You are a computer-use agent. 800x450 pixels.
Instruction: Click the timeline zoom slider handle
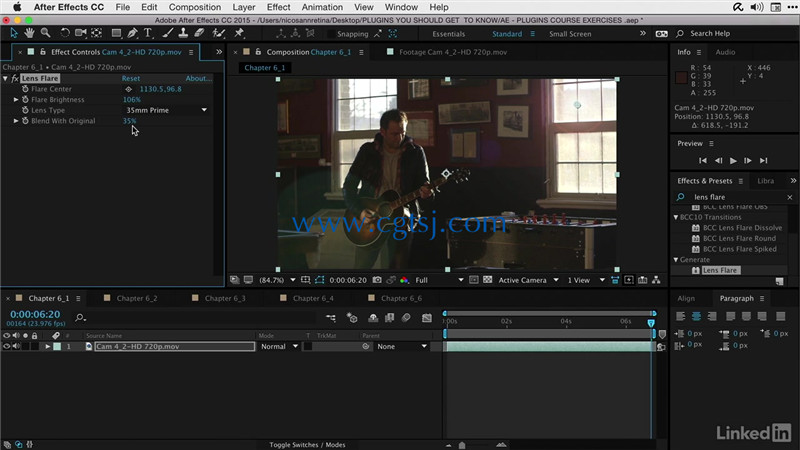pos(462,445)
